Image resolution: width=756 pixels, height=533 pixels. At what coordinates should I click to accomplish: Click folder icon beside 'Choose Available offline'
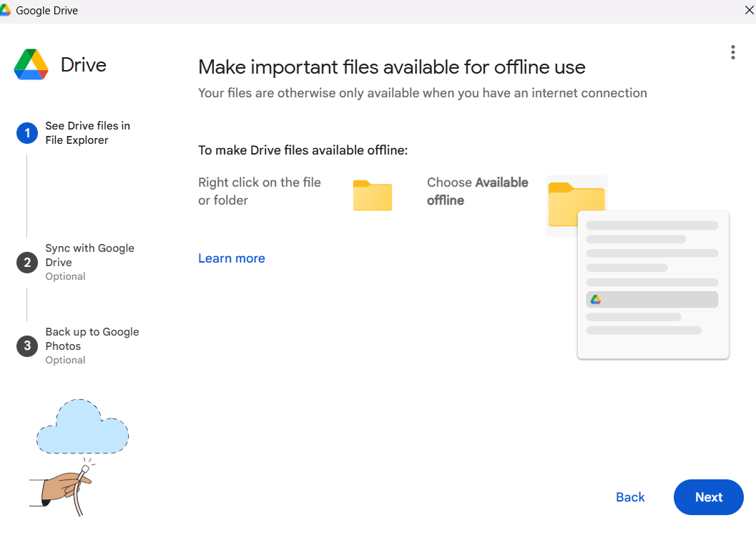pyautogui.click(x=576, y=204)
